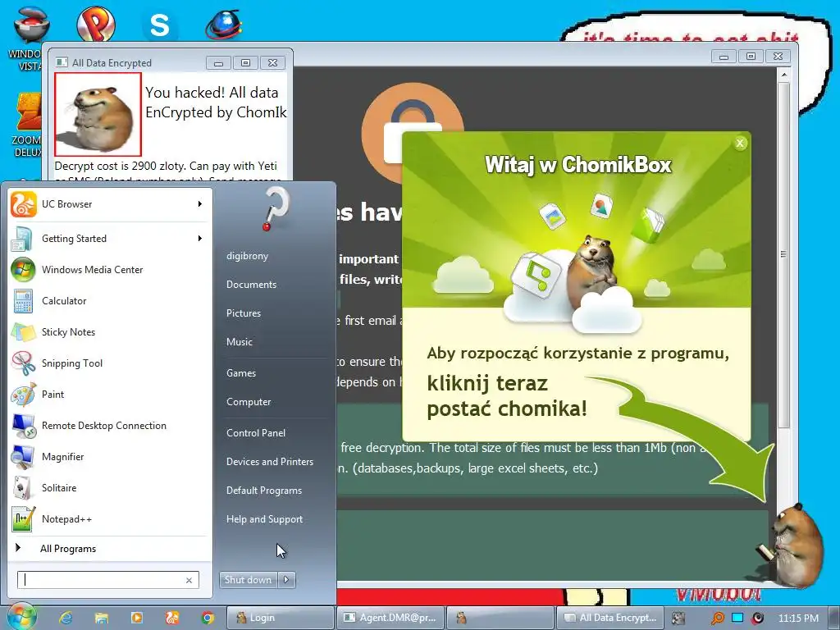This screenshot has width=840, height=630.
Task: Open Devices and Printers
Action: pos(269,462)
